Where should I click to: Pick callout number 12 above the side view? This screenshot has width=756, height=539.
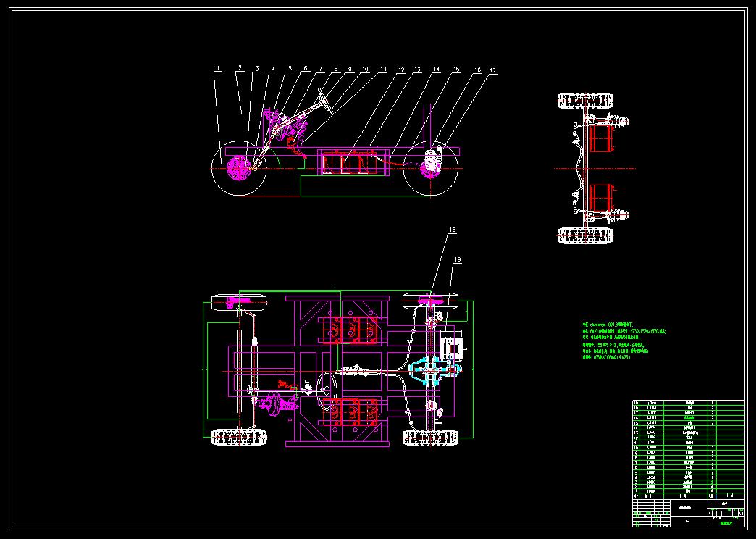(400, 70)
